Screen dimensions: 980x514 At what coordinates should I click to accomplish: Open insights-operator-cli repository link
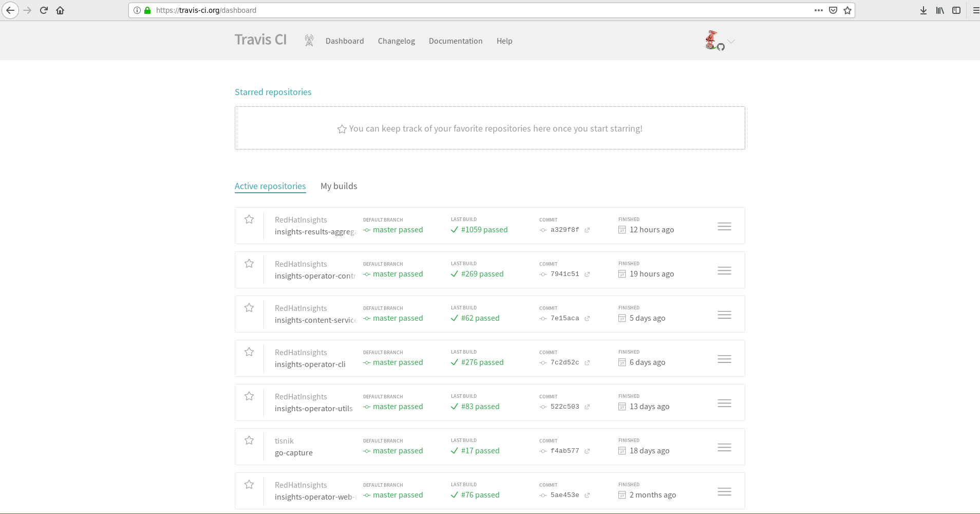310,364
